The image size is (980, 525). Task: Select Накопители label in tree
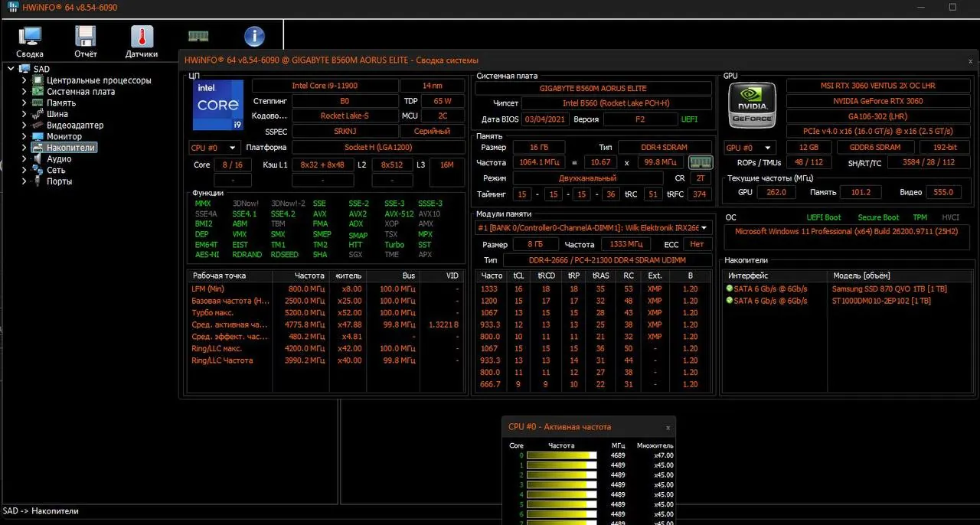[x=70, y=148]
